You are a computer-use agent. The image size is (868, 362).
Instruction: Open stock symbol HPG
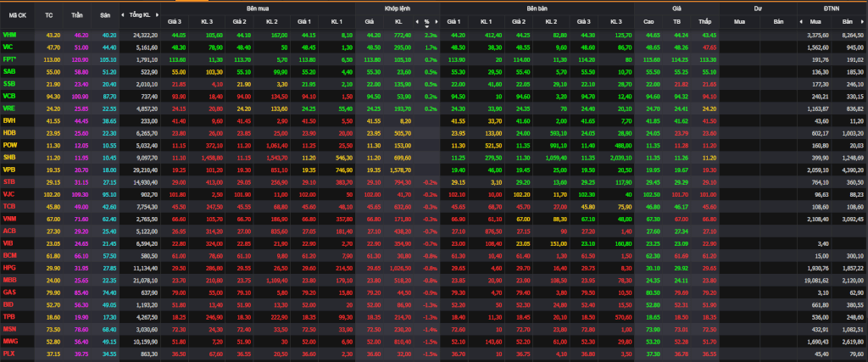coord(8,267)
